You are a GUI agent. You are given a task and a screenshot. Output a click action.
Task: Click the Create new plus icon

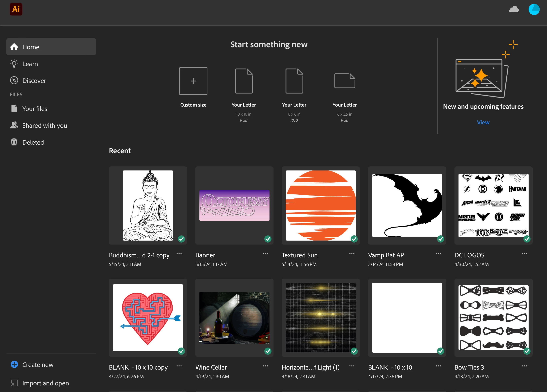pyautogui.click(x=14, y=364)
